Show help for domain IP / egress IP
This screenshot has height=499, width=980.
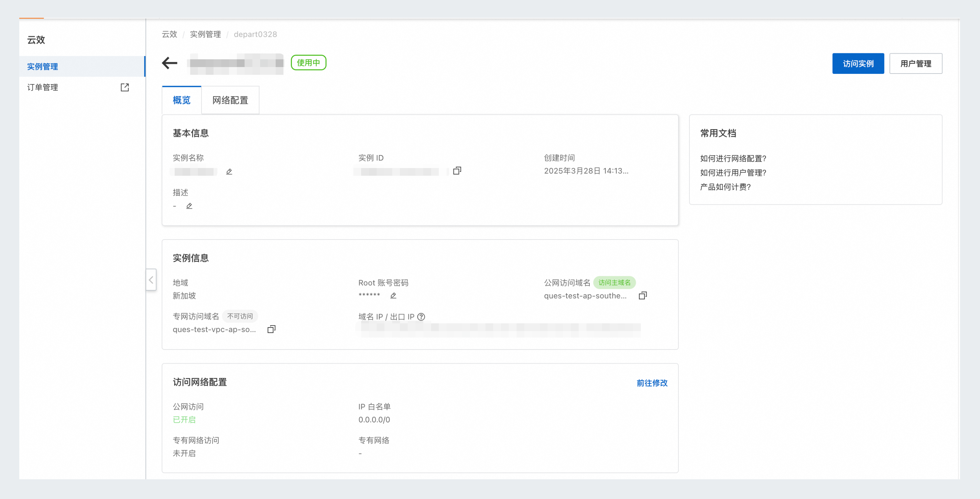[421, 317]
